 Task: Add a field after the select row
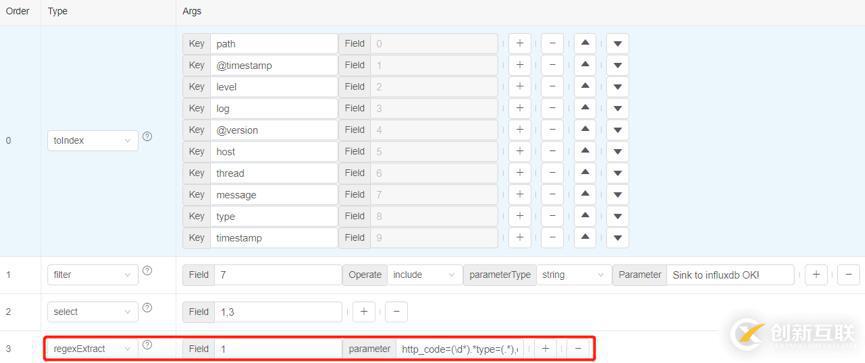[x=364, y=312]
